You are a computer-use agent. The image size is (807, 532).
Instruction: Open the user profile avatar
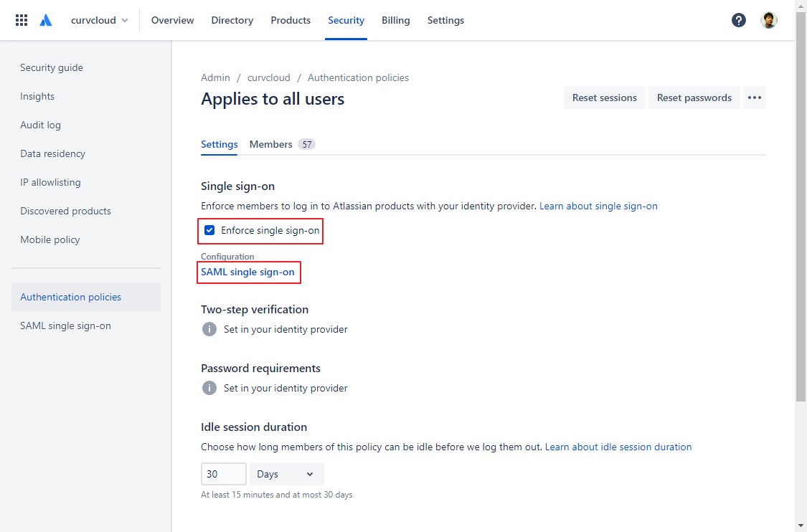[769, 20]
